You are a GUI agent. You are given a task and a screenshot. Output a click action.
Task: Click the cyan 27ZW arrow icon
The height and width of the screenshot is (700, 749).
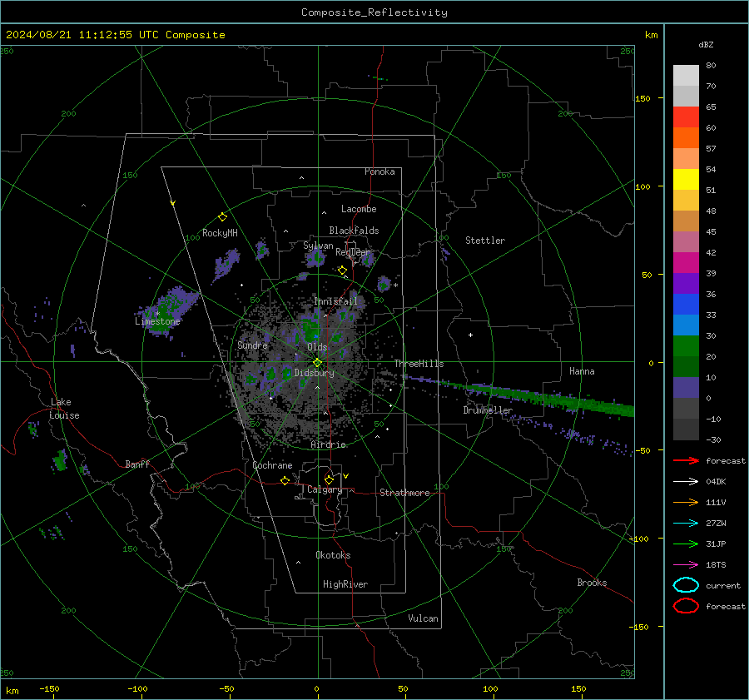tap(686, 524)
